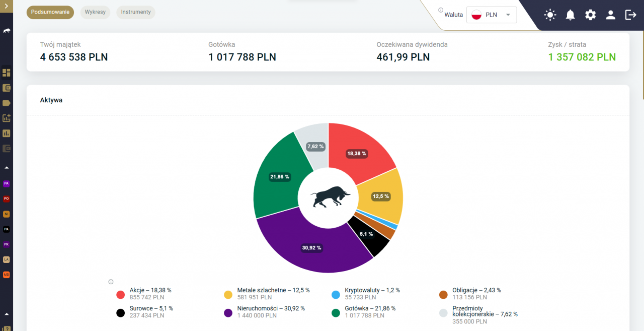This screenshot has height=331, width=644.
Task: Expand the sidebar with the top chevron
Action: [7, 6]
